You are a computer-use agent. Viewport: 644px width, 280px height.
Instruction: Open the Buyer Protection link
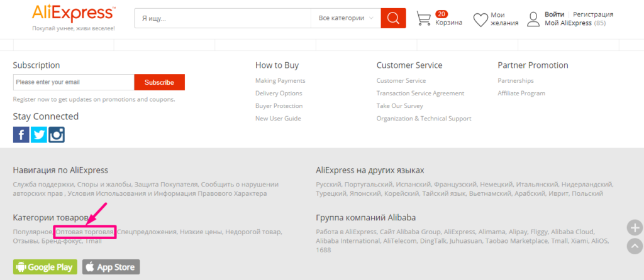coord(279,105)
